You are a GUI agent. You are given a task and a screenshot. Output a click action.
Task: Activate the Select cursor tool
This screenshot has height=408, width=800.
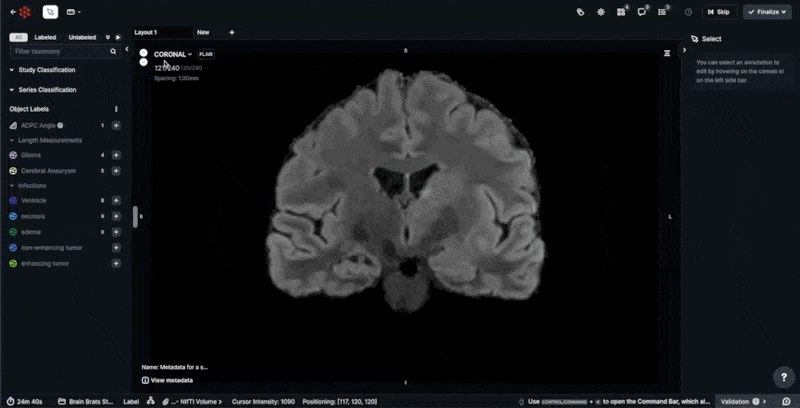pyautogui.click(x=51, y=12)
